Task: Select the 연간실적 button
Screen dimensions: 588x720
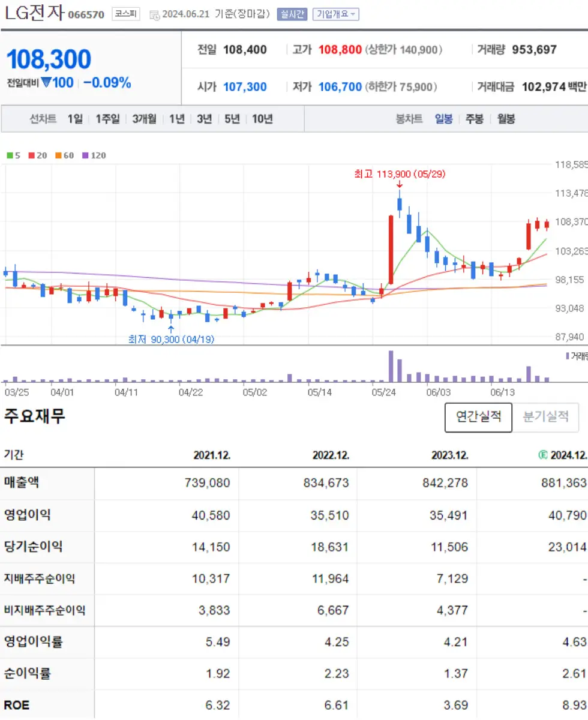Action: tap(478, 417)
